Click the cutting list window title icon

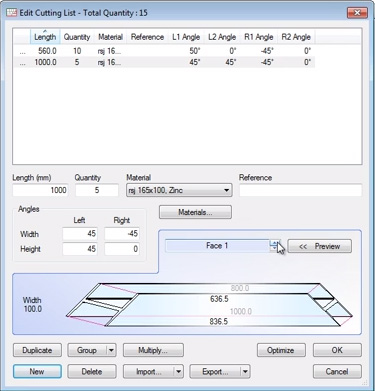pyautogui.click(x=11, y=13)
